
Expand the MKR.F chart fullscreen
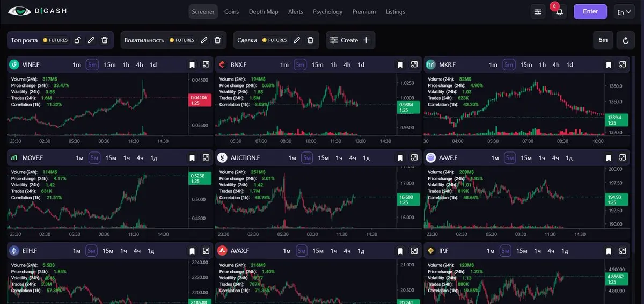[623, 65]
